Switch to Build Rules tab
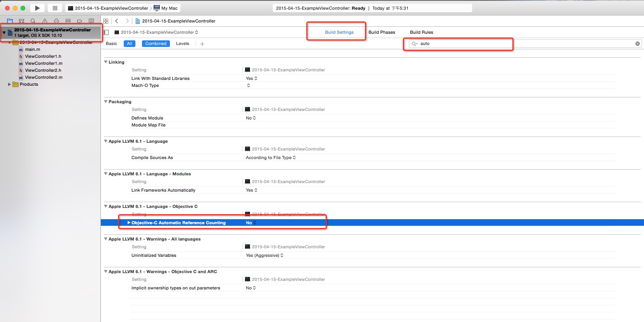 (421, 32)
